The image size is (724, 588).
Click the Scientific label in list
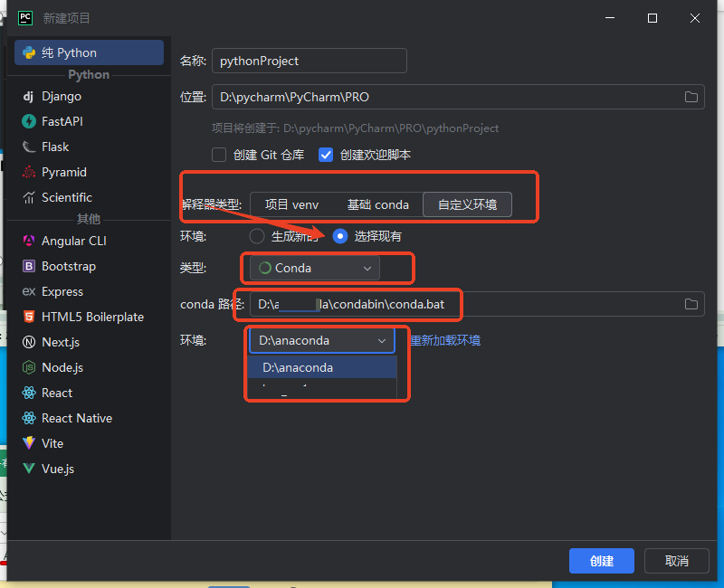coord(67,197)
